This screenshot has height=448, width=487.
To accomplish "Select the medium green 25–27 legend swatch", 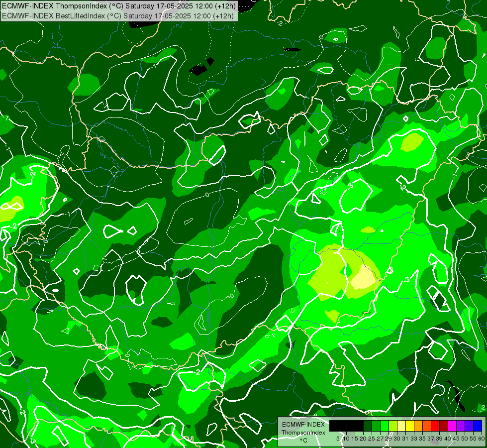I will tap(376, 426).
